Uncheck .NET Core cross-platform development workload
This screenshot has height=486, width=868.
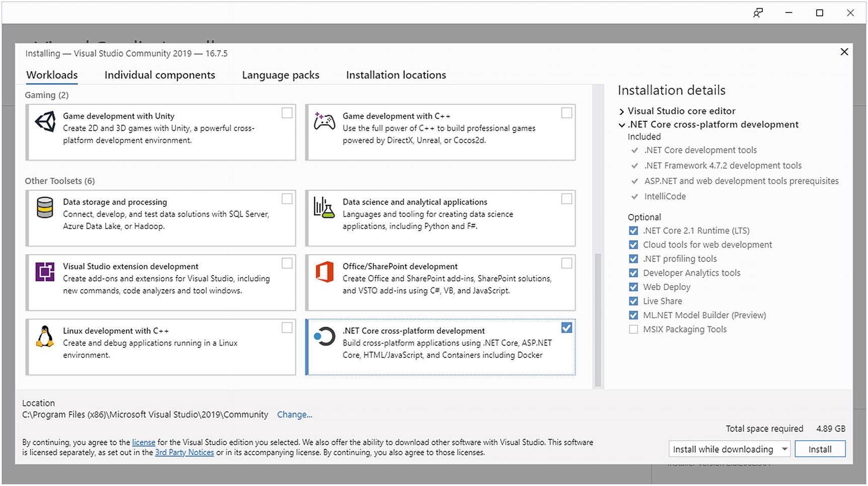pos(567,328)
